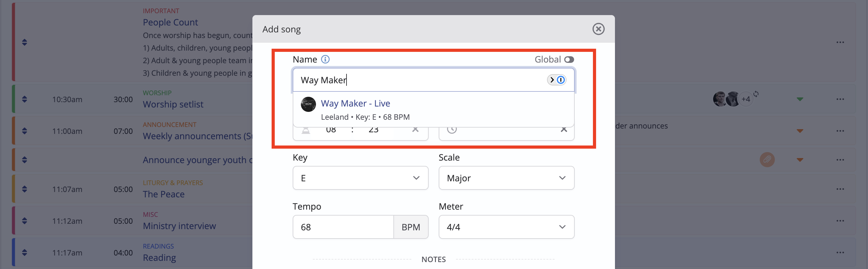Open the Announce younger youth item
Screen dimensions: 868x269
197,160
